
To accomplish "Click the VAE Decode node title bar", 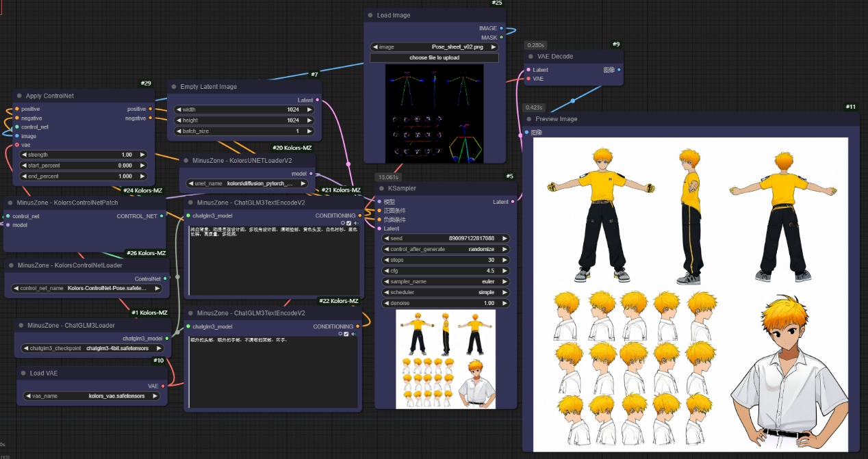I will [x=555, y=57].
